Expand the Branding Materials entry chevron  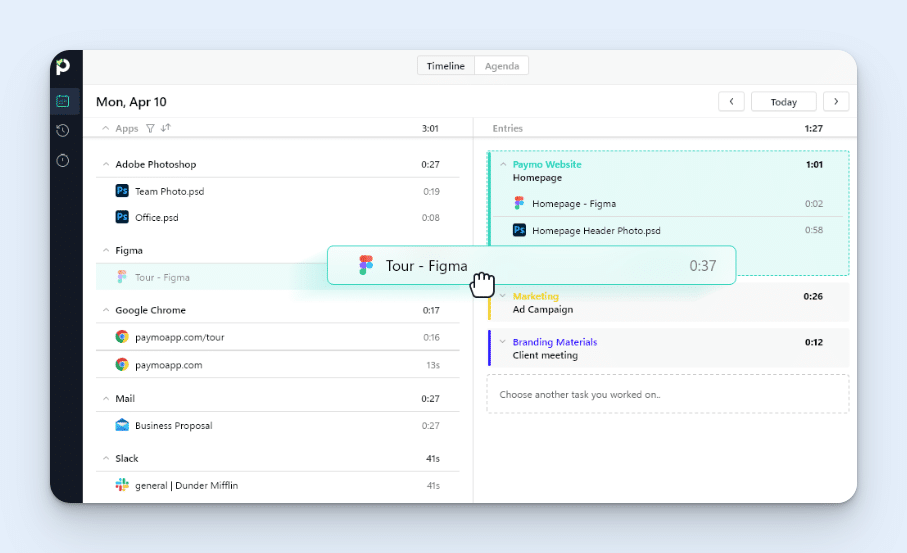pyautogui.click(x=503, y=341)
